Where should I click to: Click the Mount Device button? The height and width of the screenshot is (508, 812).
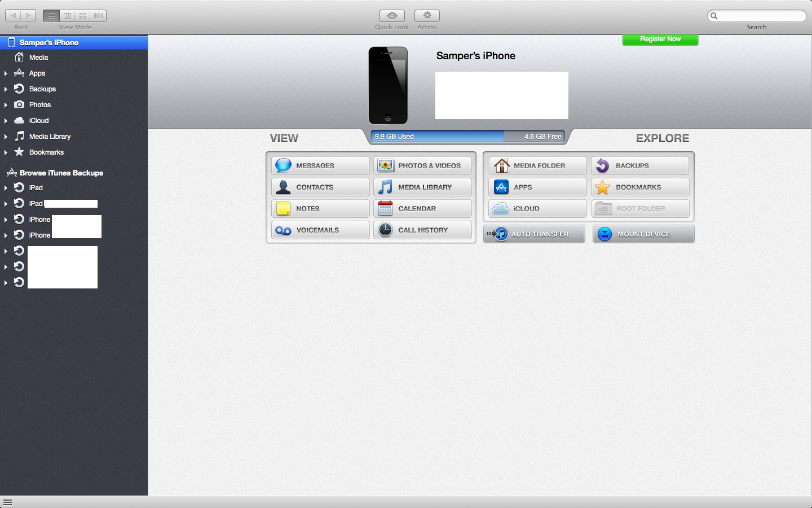coord(643,234)
